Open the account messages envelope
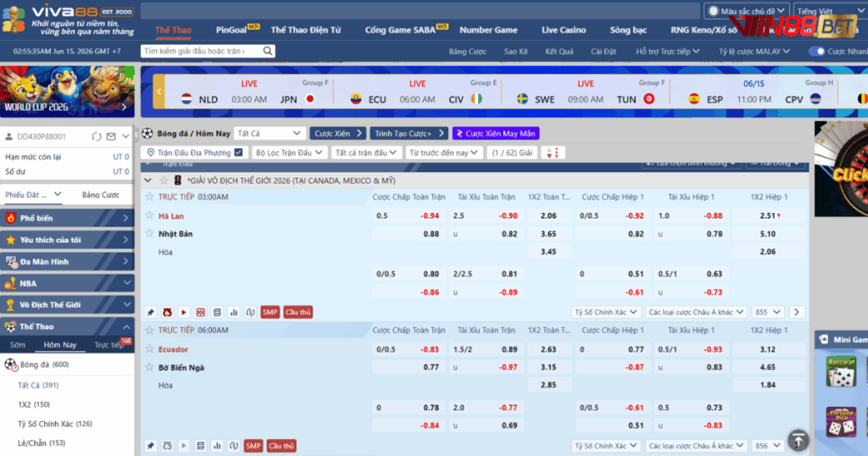Viewport: 868px width, 456px height. tap(111, 136)
